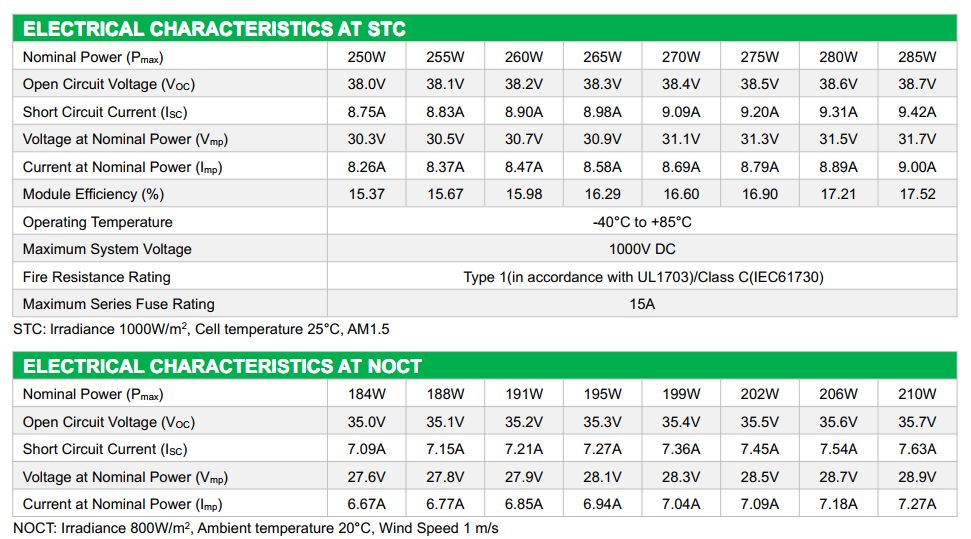Image resolution: width=971 pixels, height=539 pixels.
Task: Click the STC irradiance footnote text
Action: pyautogui.click(x=199, y=329)
